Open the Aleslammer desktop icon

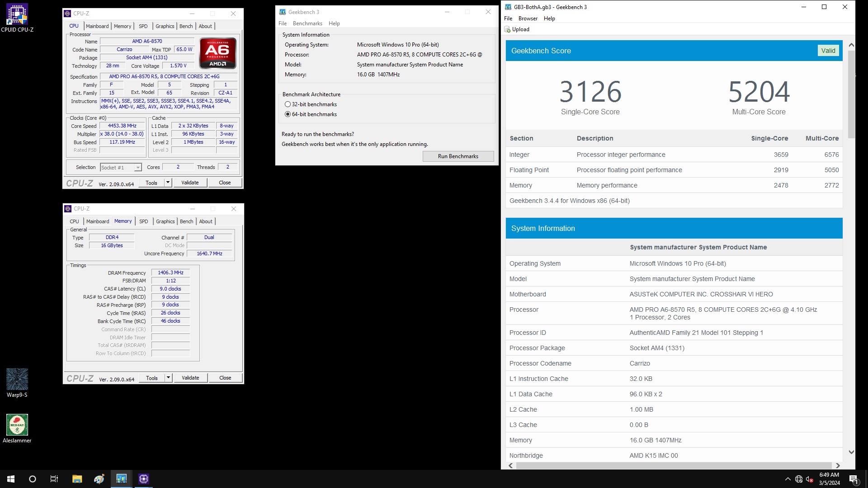(x=17, y=428)
